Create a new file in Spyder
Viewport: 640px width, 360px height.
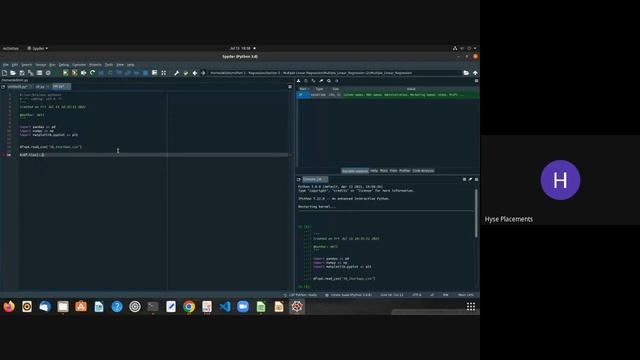pos(4,73)
